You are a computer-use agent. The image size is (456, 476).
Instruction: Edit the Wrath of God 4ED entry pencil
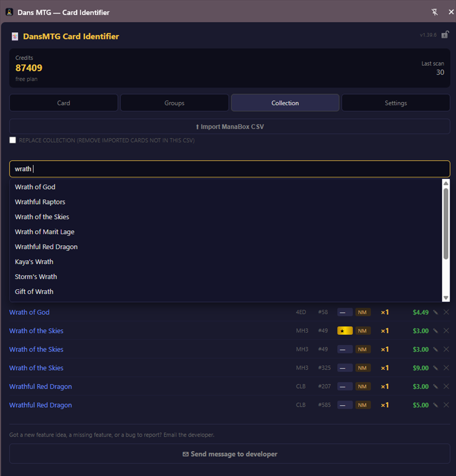click(435, 312)
